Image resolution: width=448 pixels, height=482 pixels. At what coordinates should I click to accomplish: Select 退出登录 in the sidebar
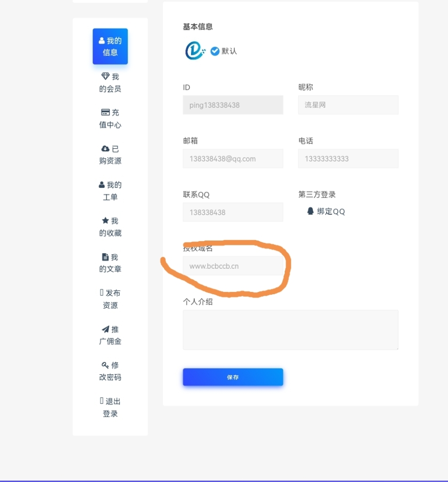click(x=110, y=407)
